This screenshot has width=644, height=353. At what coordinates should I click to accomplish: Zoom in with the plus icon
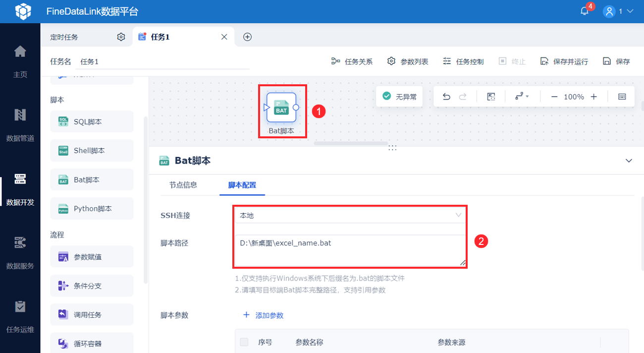coord(593,97)
